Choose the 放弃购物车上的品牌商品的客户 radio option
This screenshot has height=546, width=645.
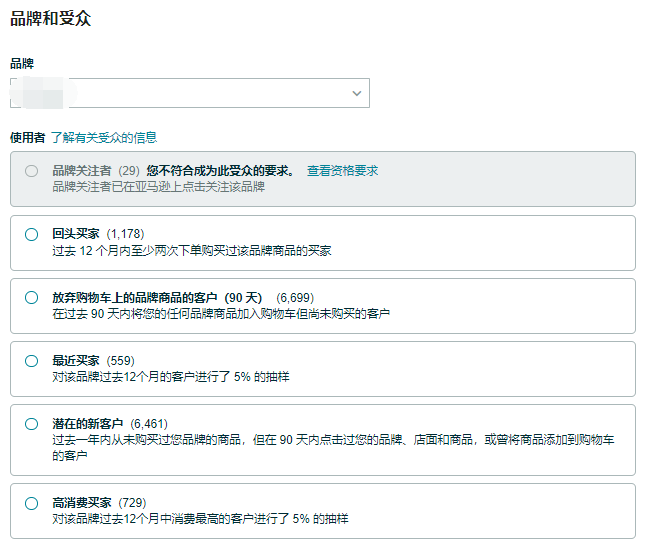31,297
